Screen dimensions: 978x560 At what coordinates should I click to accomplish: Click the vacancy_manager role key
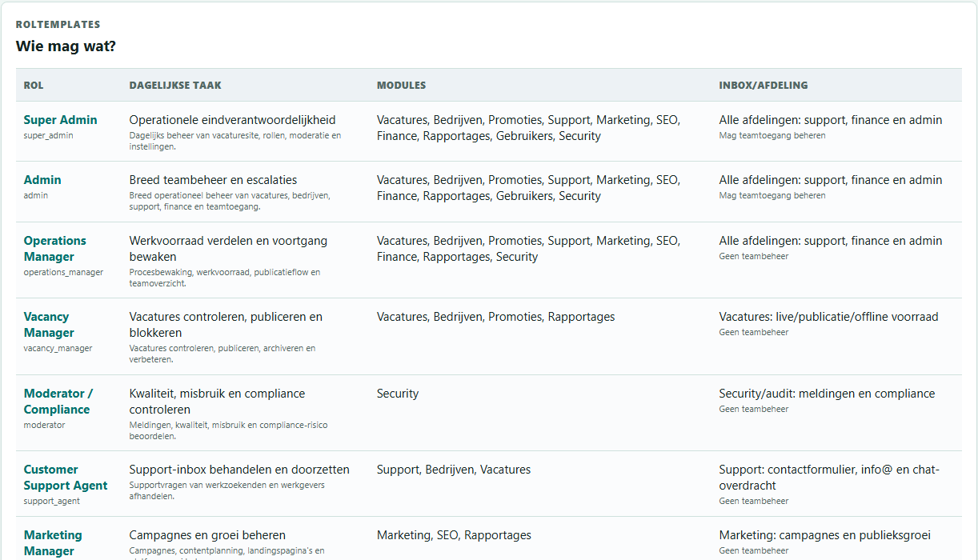pos(58,348)
